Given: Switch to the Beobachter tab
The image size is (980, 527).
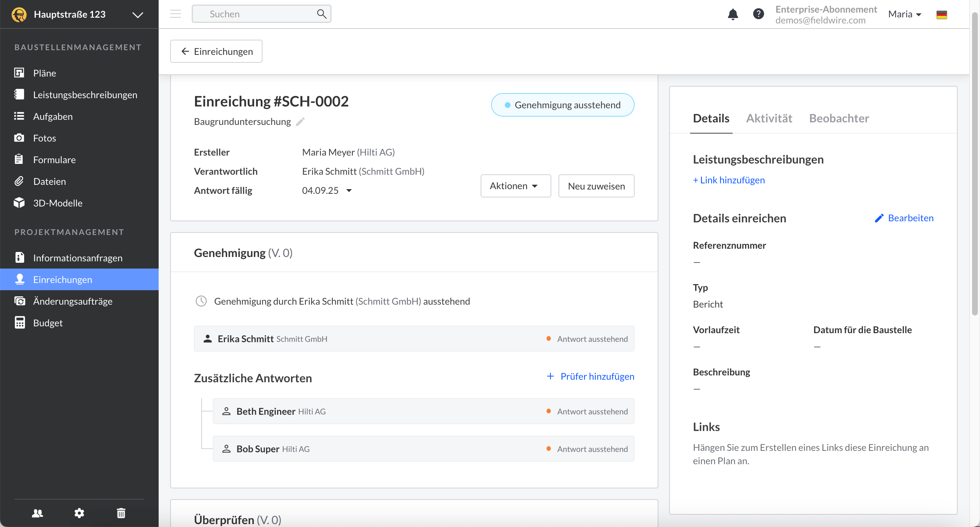Looking at the screenshot, I should [839, 118].
